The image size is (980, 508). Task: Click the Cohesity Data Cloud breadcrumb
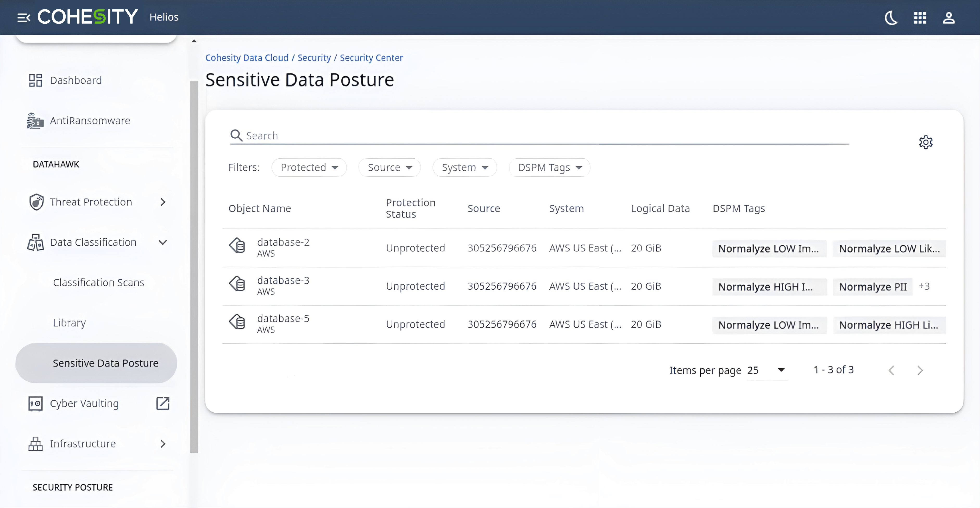[x=247, y=58]
